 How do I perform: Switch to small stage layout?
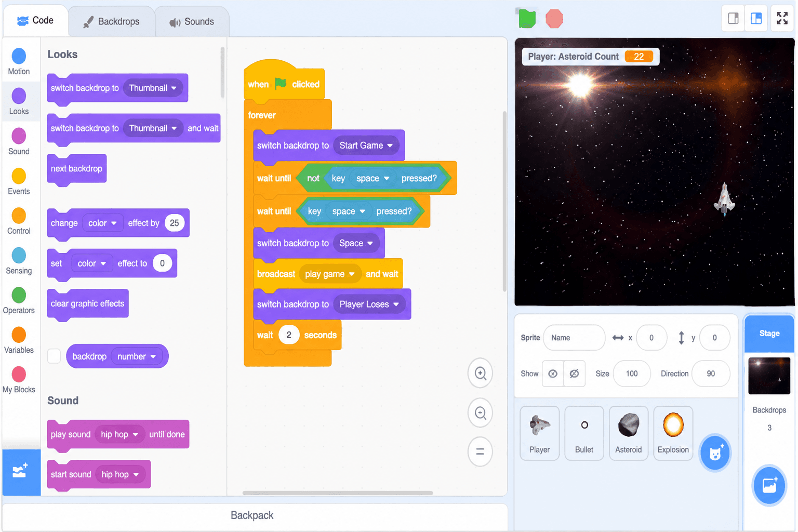coord(733,19)
